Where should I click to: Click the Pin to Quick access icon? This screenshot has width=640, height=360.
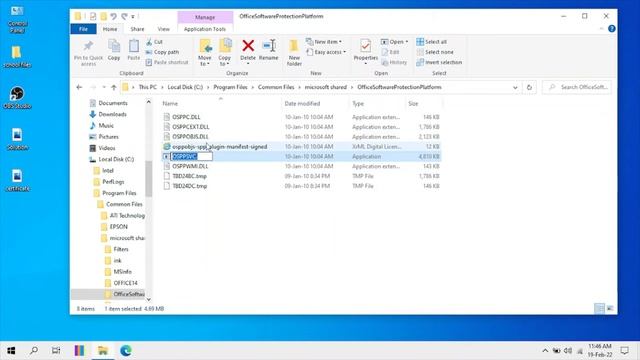coord(88,53)
